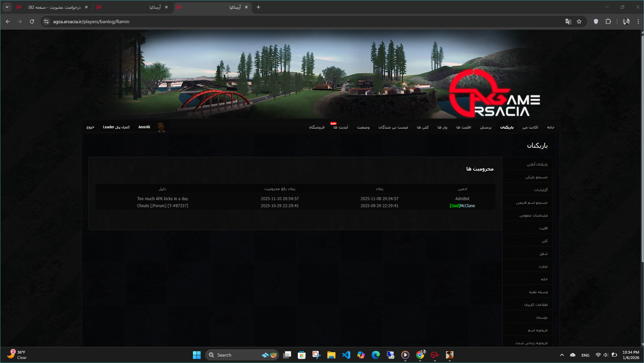Select the URL in the address bar
Image resolution: width=644 pixels, height=363 pixels.
tap(91, 21)
